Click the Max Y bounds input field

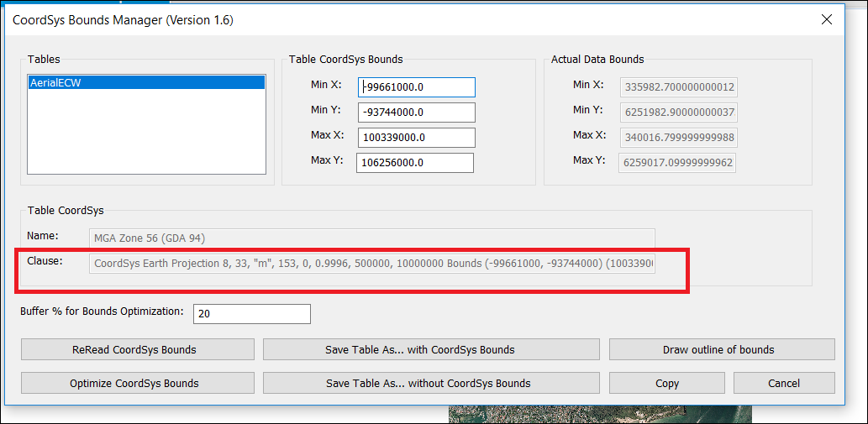pos(414,163)
